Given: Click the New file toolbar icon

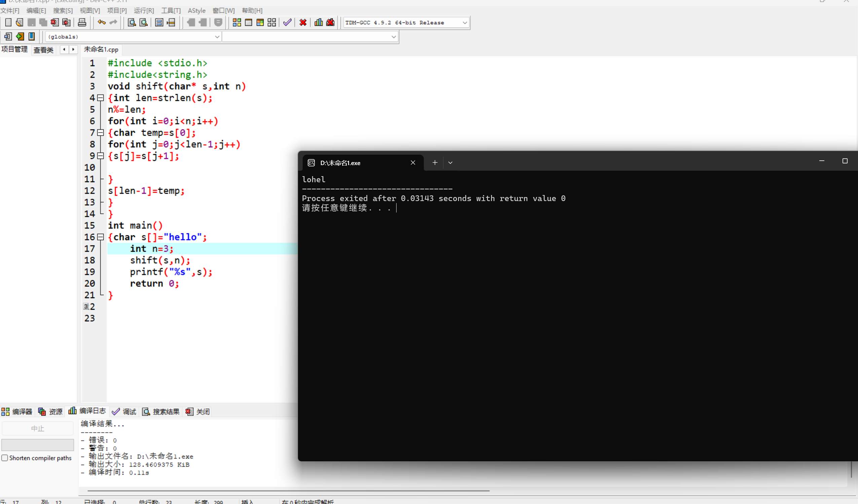Looking at the screenshot, I should click(x=8, y=23).
